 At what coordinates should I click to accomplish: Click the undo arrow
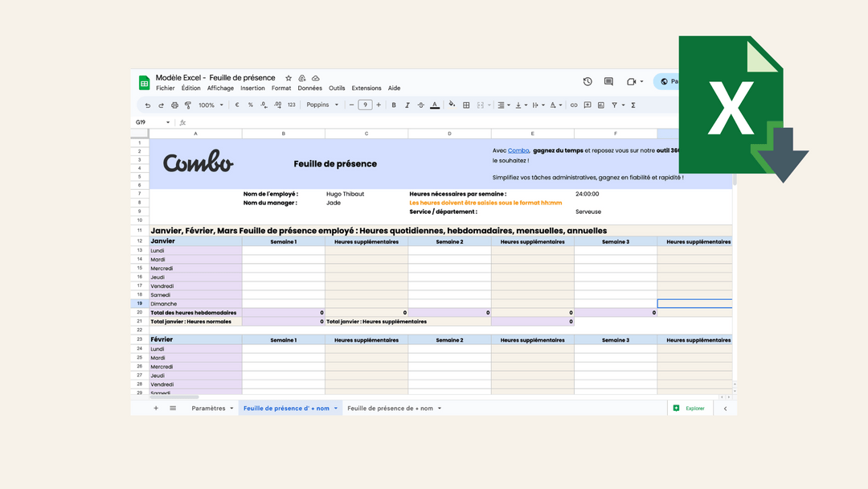pos(148,105)
